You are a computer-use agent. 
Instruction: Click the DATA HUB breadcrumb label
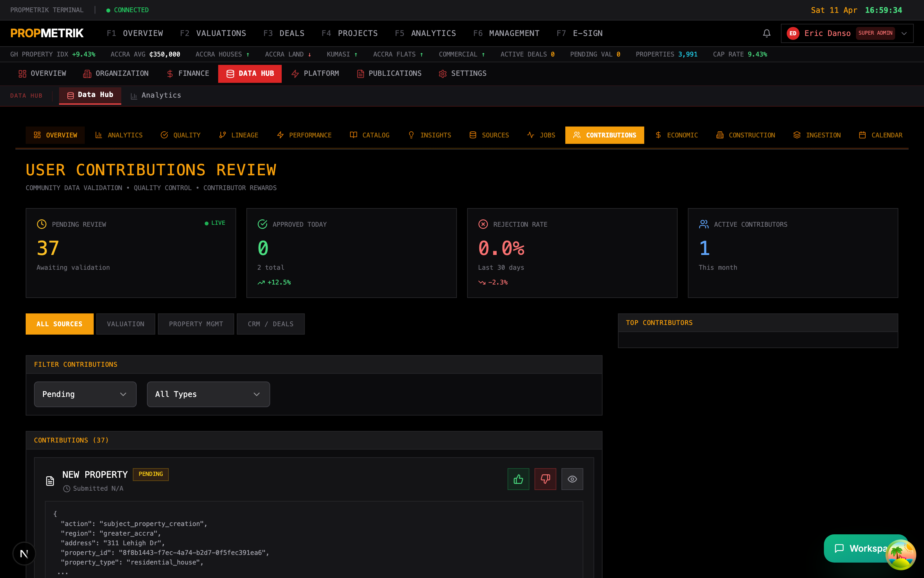click(x=26, y=96)
